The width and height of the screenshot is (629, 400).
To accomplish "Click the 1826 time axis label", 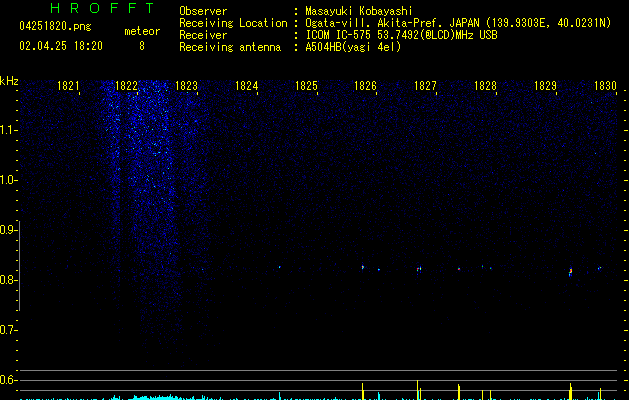I will click(365, 86).
